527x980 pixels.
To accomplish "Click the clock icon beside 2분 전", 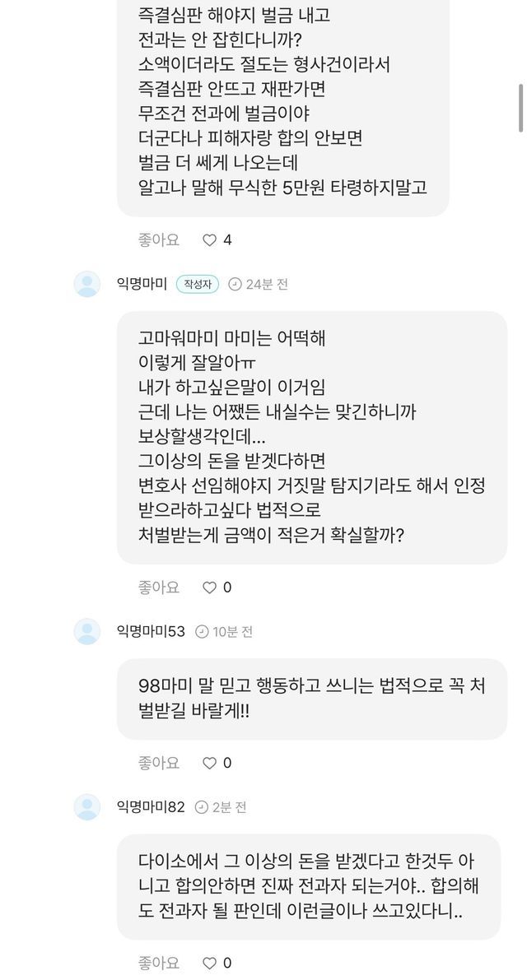I will point(202,807).
